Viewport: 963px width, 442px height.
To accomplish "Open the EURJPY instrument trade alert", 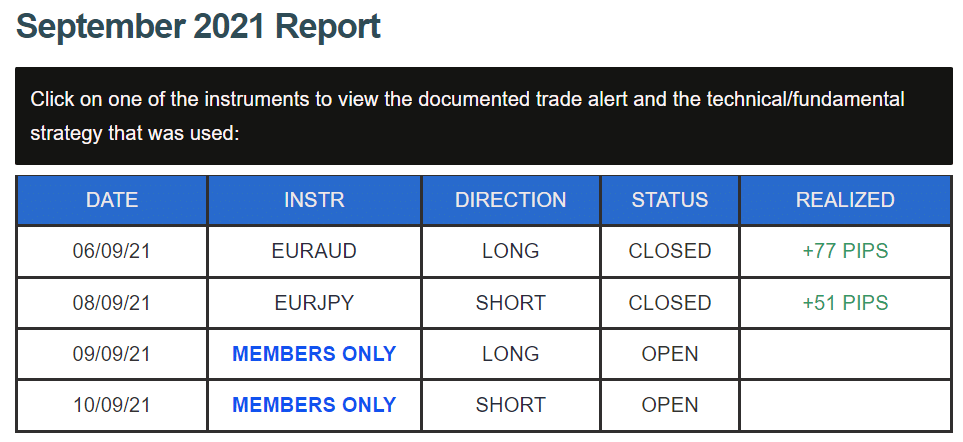I will [x=314, y=303].
